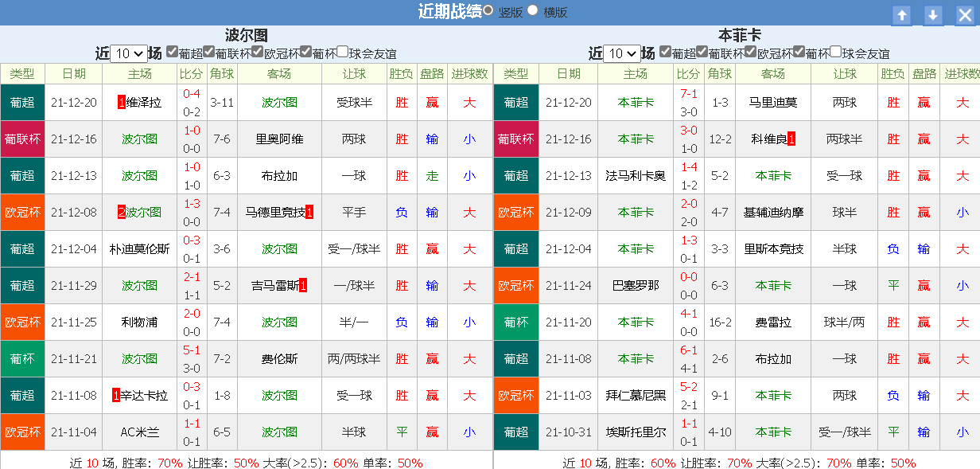The width and height of the screenshot is (980, 469).
Task: Click the 进球数 column header in 波尔图's table
Action: click(469, 74)
